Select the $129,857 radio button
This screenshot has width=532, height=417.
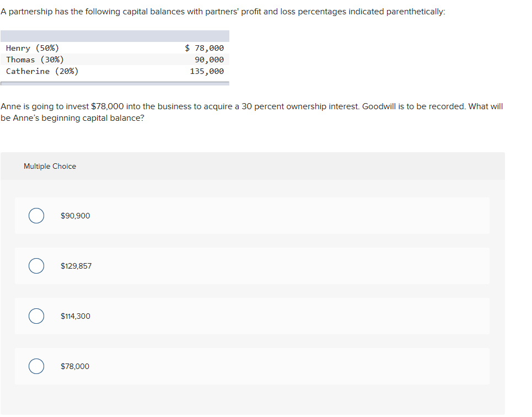36,266
